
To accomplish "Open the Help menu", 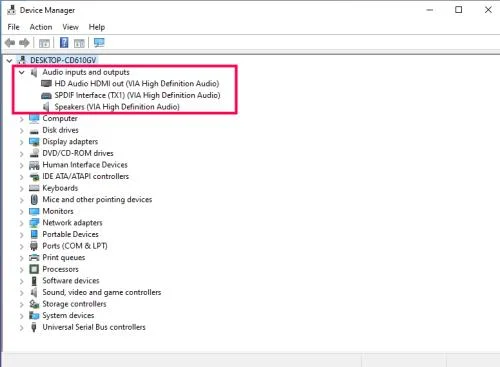I will coord(97,27).
